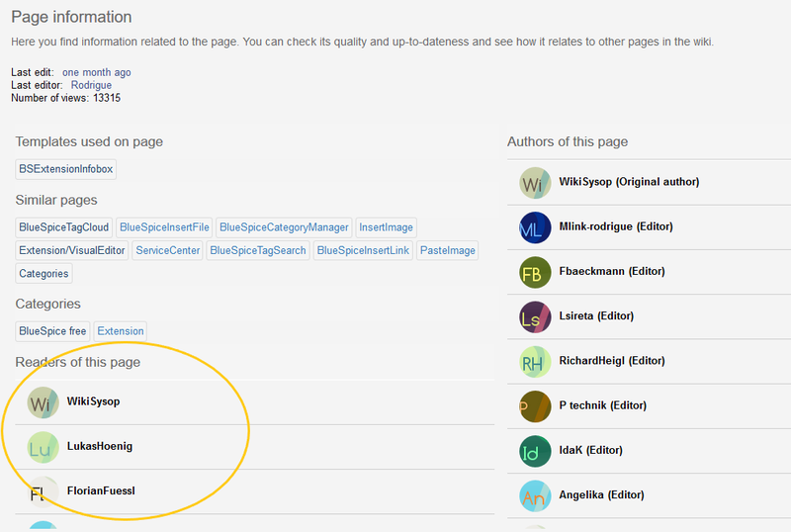The image size is (791, 532).
Task: Open similar page Categories tag
Action: pos(44,274)
